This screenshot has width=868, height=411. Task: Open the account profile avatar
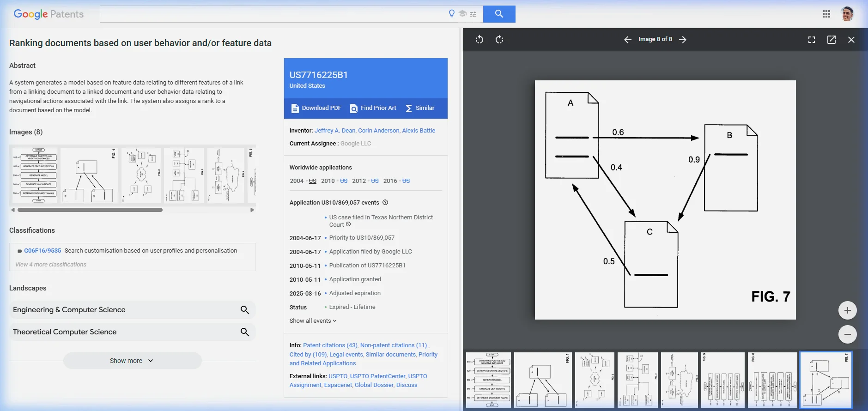[x=847, y=14]
